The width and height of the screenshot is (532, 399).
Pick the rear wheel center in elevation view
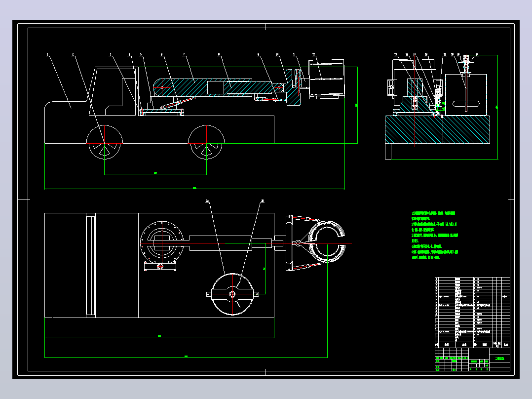pos(206,143)
